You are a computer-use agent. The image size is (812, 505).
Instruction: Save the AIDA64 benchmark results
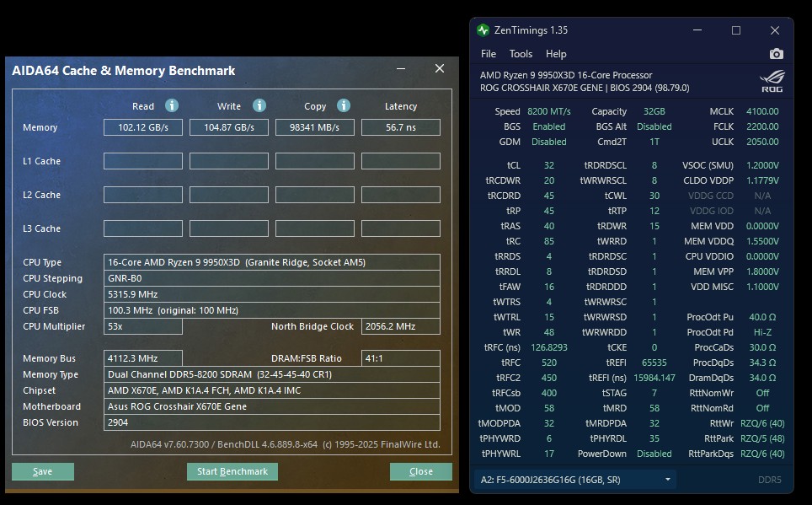[43, 471]
